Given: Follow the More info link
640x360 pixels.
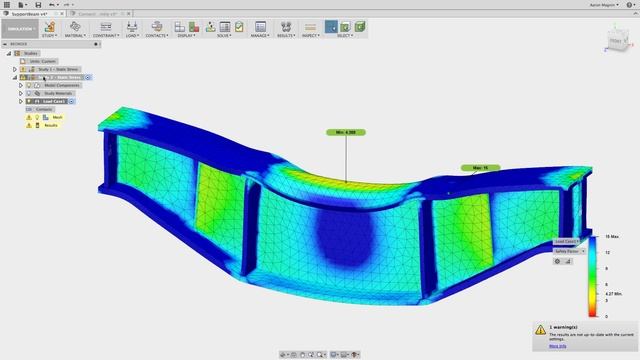Looking at the screenshot, I should (x=558, y=346).
